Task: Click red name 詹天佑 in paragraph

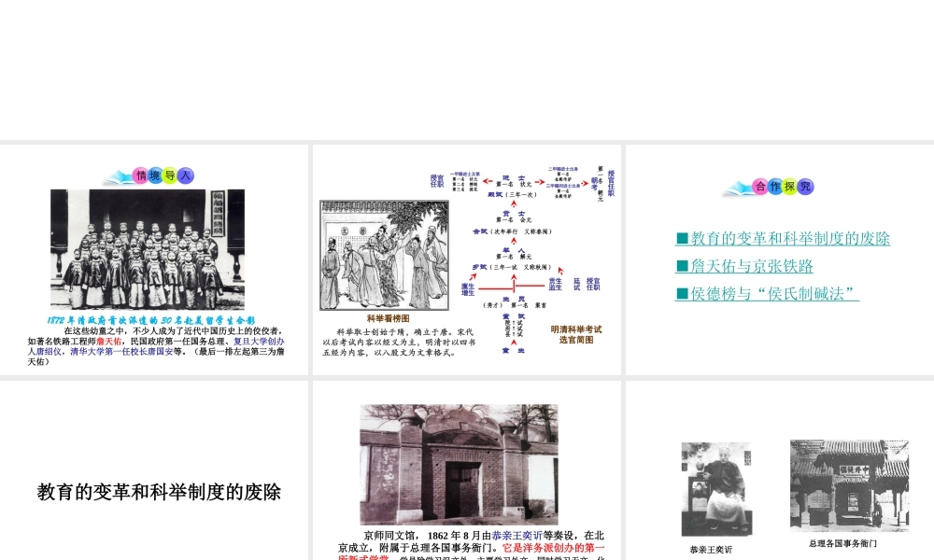Action: coord(108,342)
